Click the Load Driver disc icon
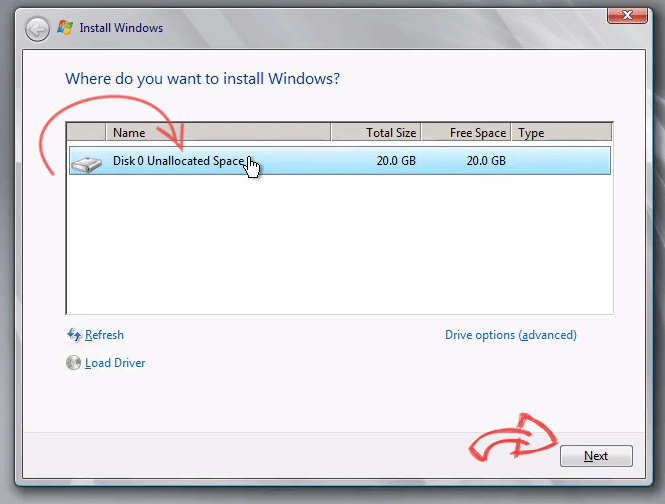This screenshot has width=665, height=504. tap(73, 363)
